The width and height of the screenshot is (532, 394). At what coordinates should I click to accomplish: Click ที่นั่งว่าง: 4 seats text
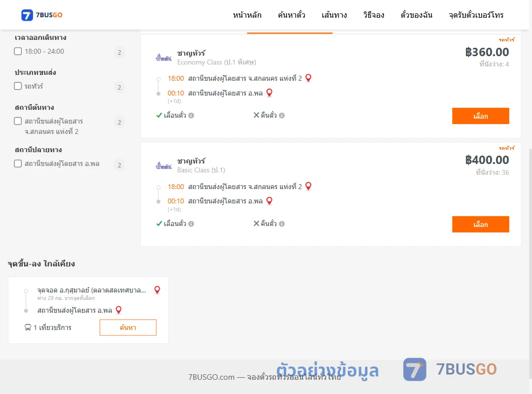(494, 64)
